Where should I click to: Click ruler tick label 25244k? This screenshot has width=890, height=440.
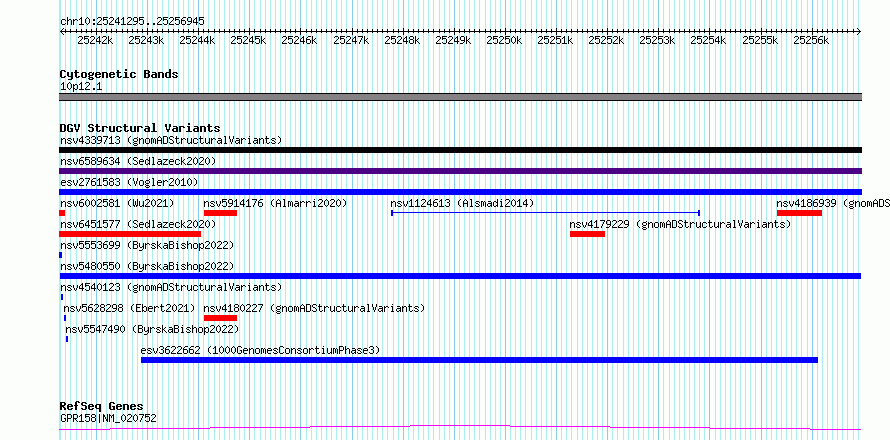point(198,40)
